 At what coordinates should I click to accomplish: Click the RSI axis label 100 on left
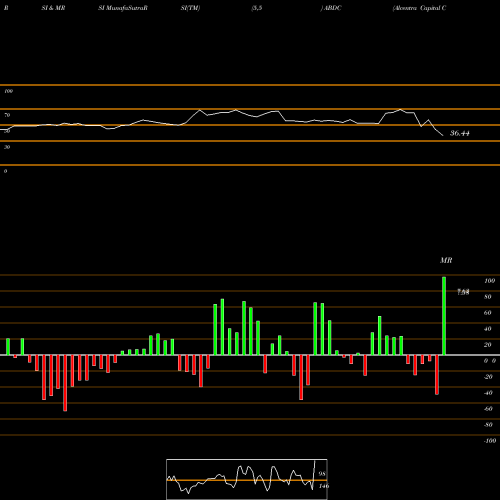tap(8, 91)
